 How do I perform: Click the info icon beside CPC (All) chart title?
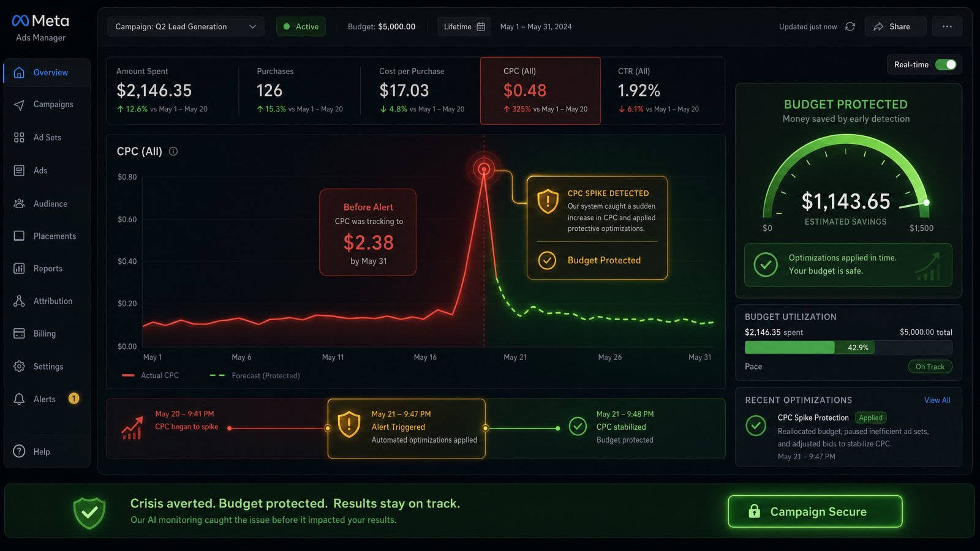click(173, 151)
